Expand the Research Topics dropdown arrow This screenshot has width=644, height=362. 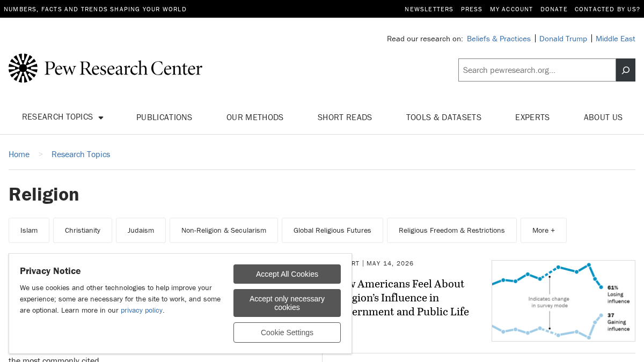pos(101,117)
